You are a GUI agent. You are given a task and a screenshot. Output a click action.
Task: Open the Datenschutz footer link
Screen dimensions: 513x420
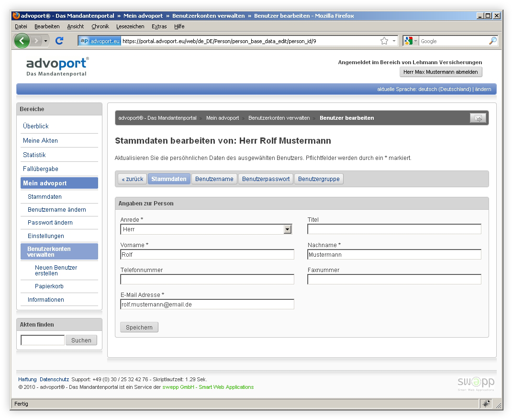(54, 379)
